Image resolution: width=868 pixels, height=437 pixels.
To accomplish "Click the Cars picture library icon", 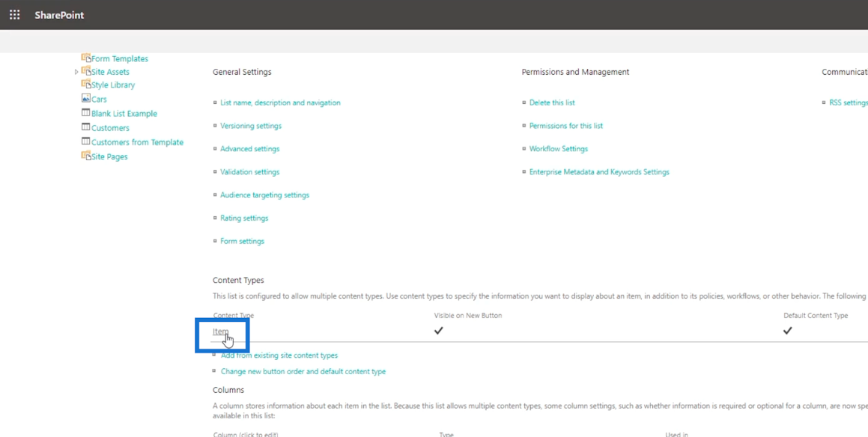I will [86, 99].
